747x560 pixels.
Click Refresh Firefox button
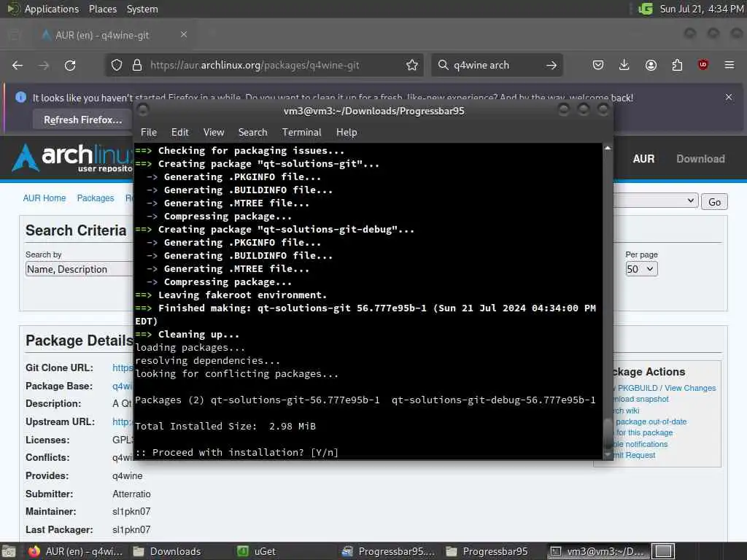point(83,120)
